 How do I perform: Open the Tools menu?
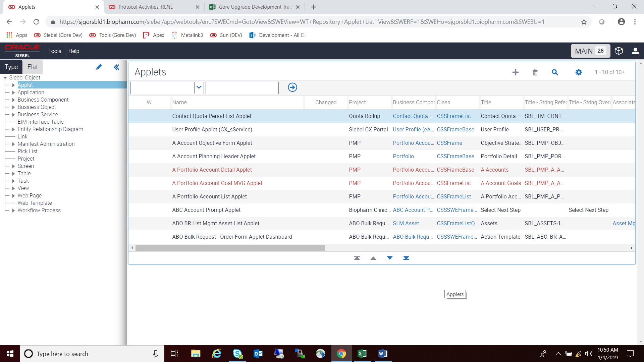[x=54, y=51]
